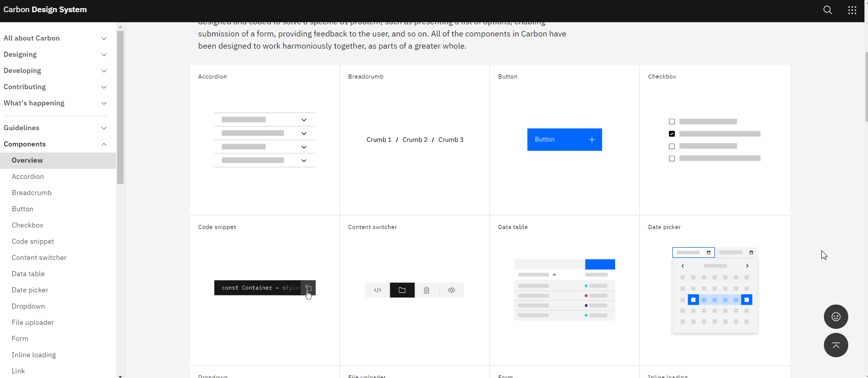This screenshot has height=378, width=868.
Task: Click the calendar icon in second date field
Action: (751, 252)
